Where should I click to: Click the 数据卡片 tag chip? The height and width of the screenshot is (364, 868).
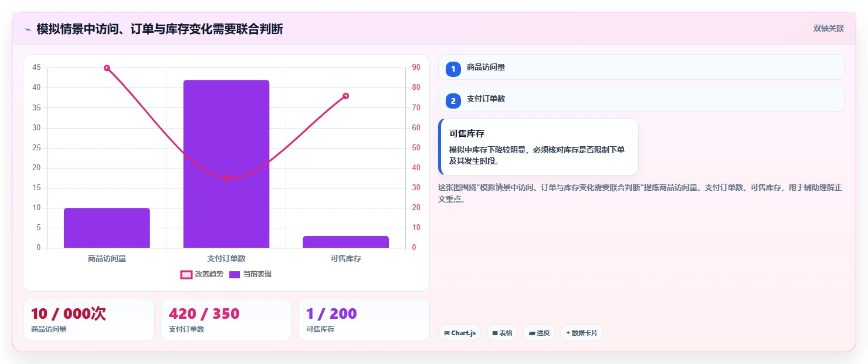(x=581, y=333)
